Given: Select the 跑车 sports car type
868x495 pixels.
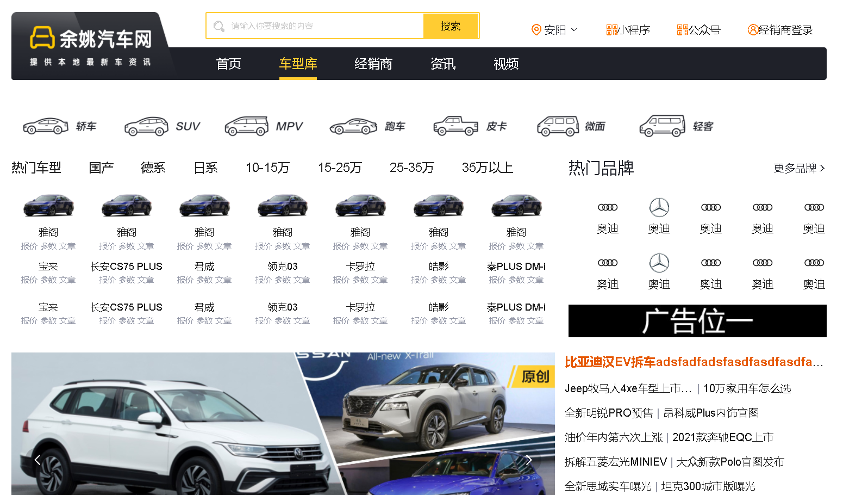Looking at the screenshot, I should pos(367,126).
